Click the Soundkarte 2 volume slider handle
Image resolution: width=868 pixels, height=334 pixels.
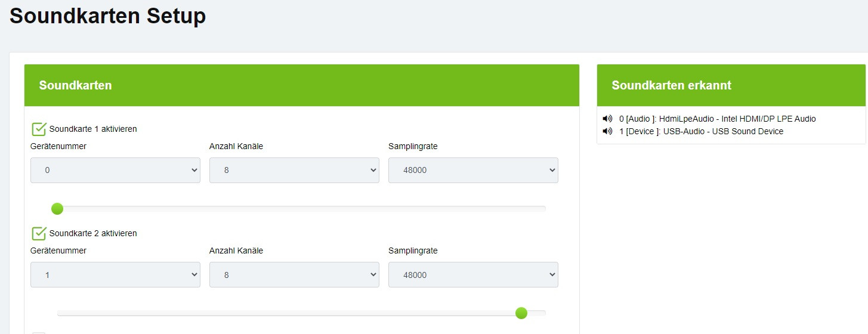[x=521, y=313]
